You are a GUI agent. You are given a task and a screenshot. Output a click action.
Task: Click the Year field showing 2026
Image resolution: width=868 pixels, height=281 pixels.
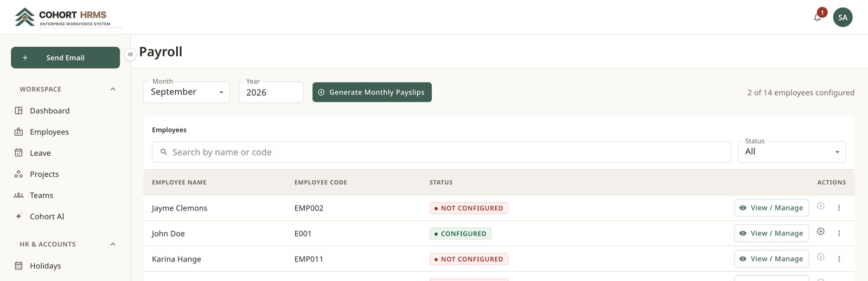(271, 92)
